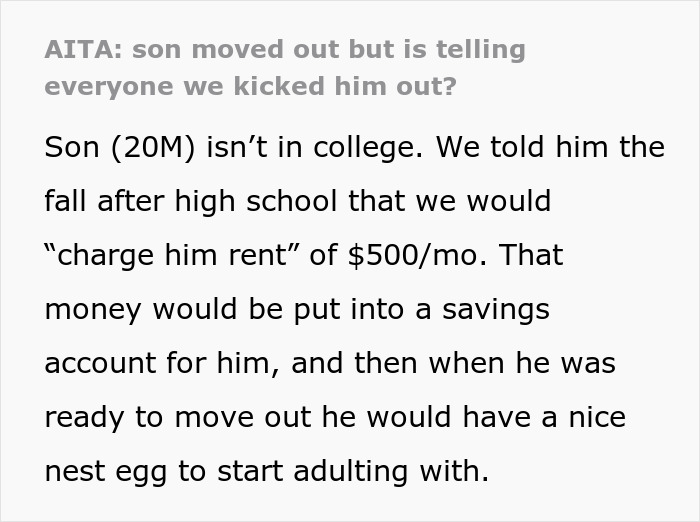The width and height of the screenshot is (700, 522).
Task: Click the gray AITA post title
Action: [285, 50]
